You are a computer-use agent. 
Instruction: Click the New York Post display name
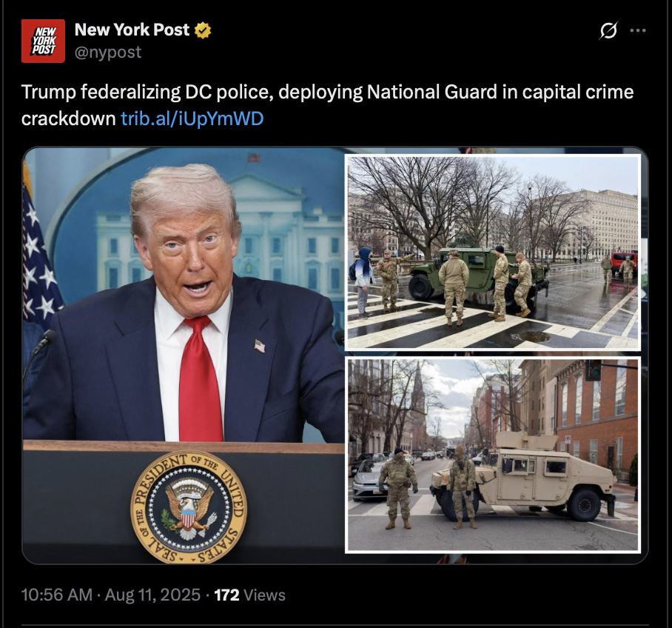pyautogui.click(x=132, y=30)
